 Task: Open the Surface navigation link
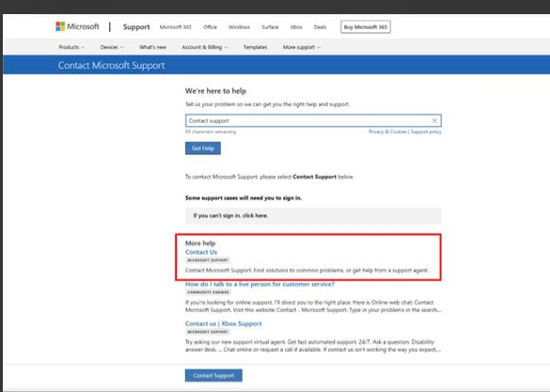click(x=270, y=27)
